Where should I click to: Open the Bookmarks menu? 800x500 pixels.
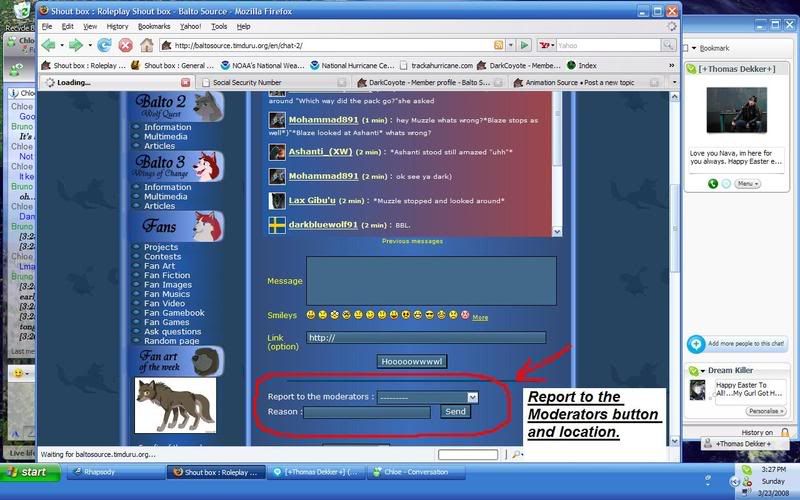pos(154,26)
